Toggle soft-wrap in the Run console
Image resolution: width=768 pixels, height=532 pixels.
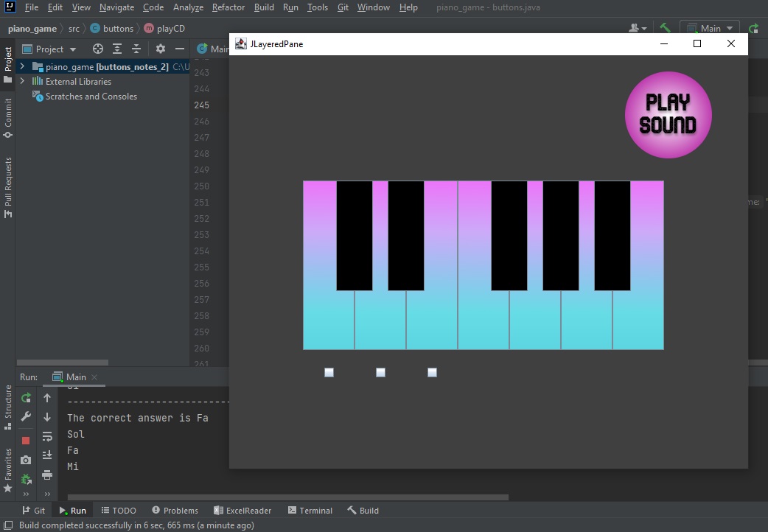point(47,435)
